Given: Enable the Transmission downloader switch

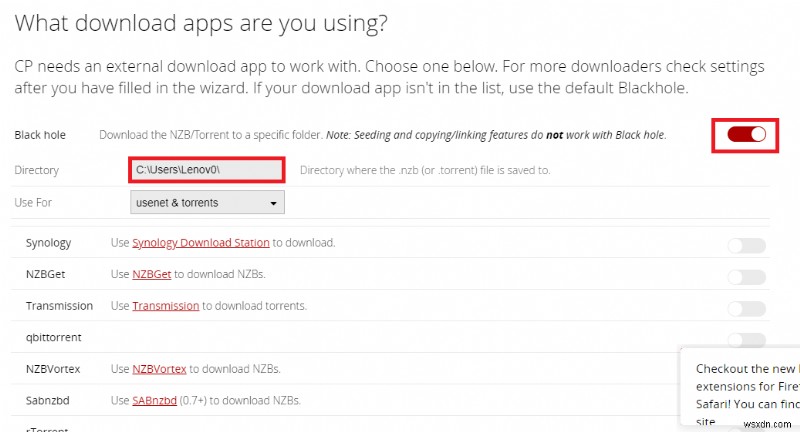Looking at the screenshot, I should pyautogui.click(x=746, y=308).
